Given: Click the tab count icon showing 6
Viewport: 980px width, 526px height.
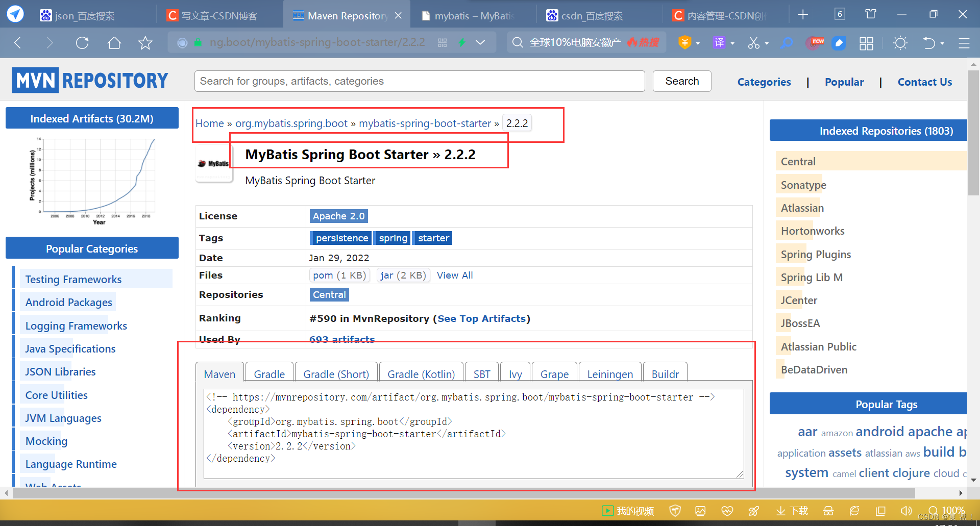Looking at the screenshot, I should pyautogui.click(x=840, y=14).
